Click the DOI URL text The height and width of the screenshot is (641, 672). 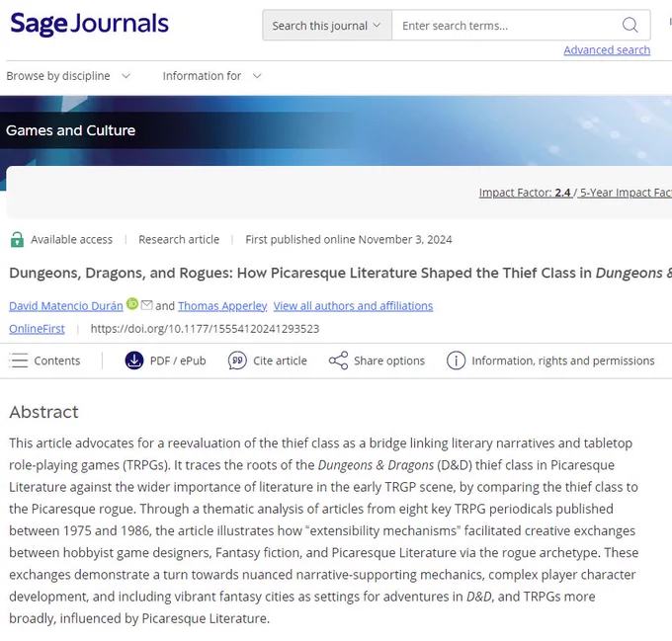[205, 329]
